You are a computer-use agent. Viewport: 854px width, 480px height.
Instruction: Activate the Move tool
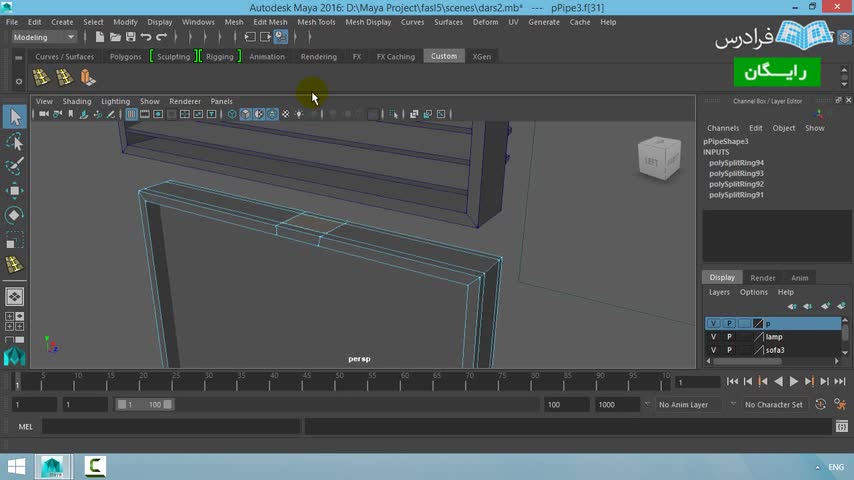tap(15, 191)
